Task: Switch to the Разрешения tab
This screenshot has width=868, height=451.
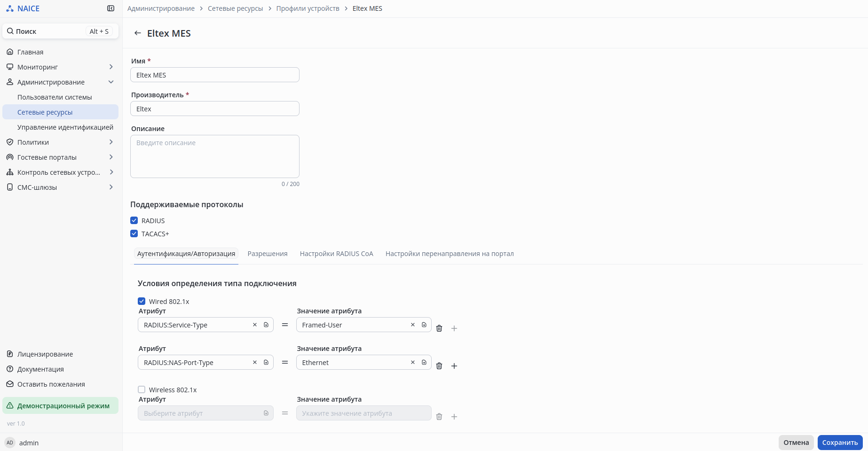Action: pos(267,254)
